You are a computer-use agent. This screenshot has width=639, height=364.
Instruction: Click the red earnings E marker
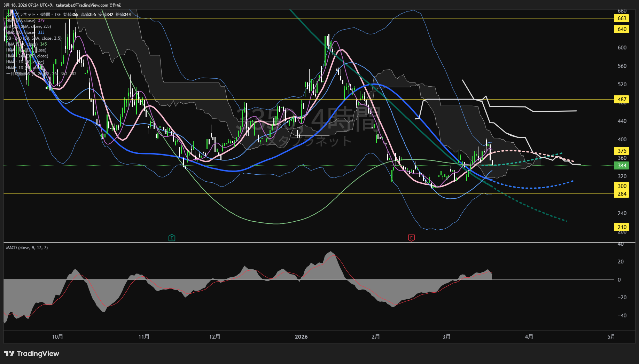point(411,238)
